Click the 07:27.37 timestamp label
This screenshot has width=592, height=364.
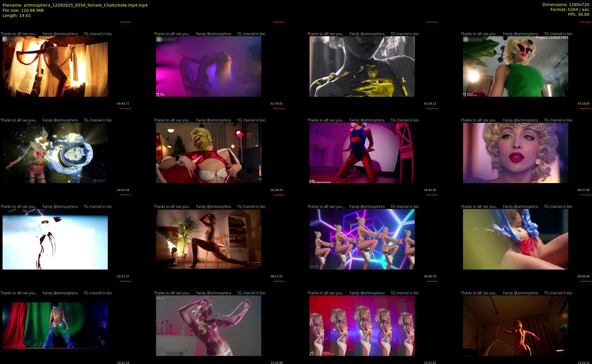click(123, 276)
